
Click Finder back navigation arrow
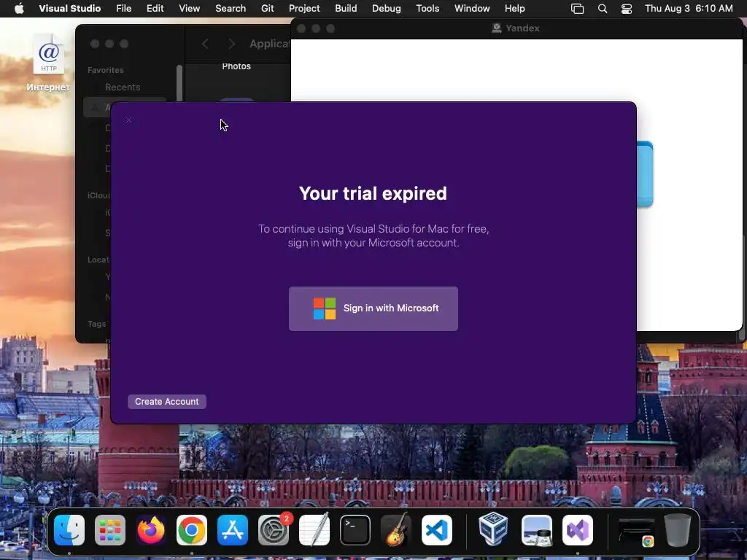pos(205,44)
